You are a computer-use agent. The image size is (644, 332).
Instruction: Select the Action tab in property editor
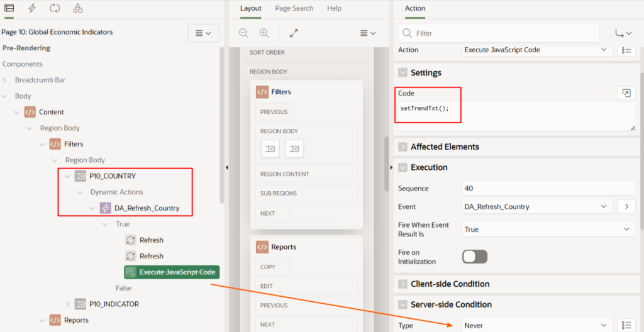click(x=415, y=8)
